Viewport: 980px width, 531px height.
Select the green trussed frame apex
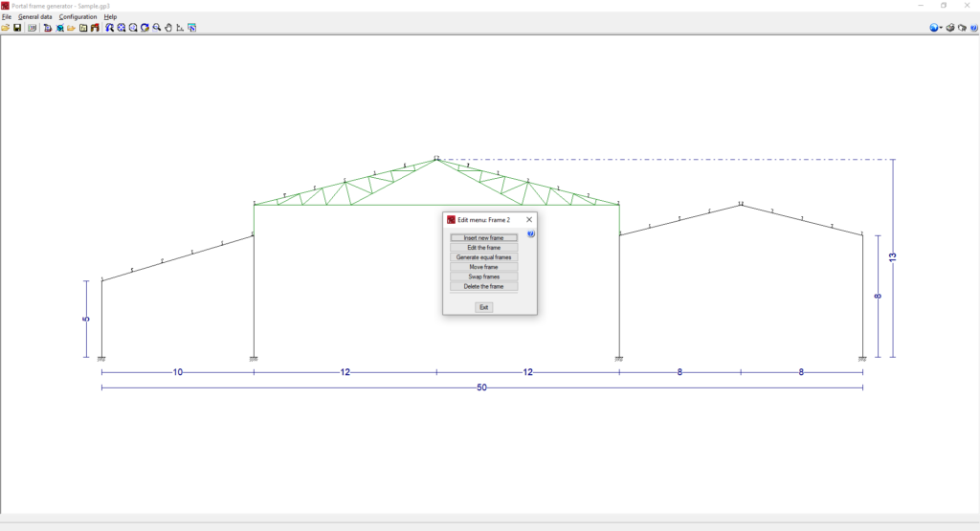coord(436,160)
